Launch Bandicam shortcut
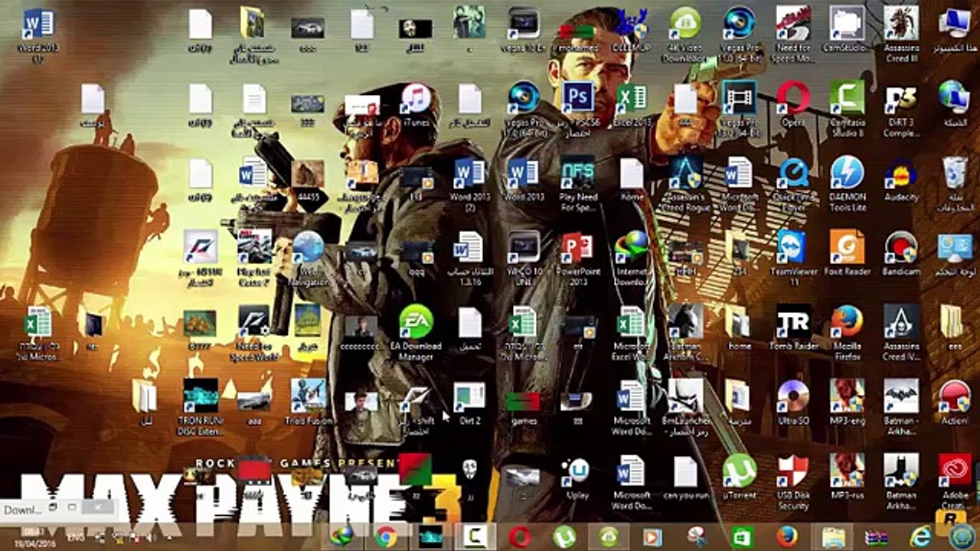The width and height of the screenshot is (980, 551). (901, 255)
